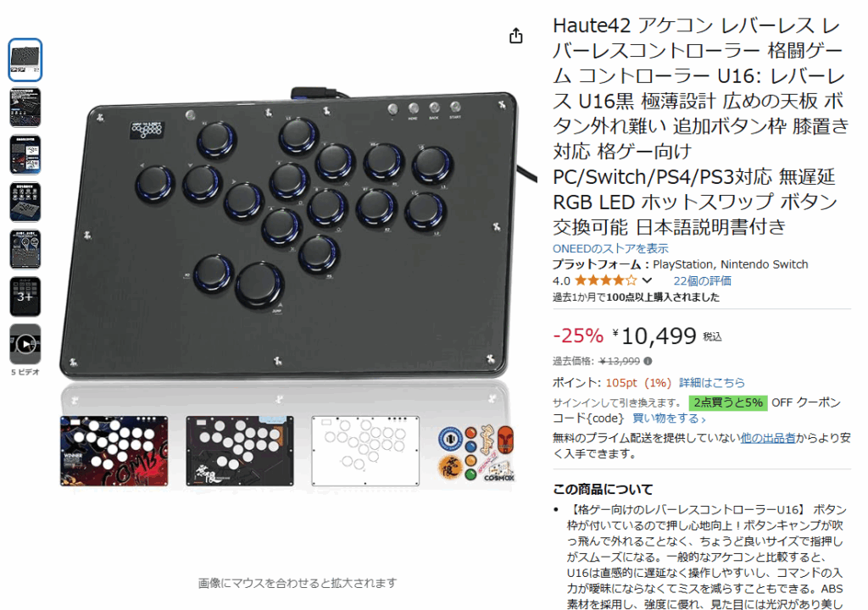Select the fifth product thumbnail
The image size is (868, 610).
pos(25,249)
